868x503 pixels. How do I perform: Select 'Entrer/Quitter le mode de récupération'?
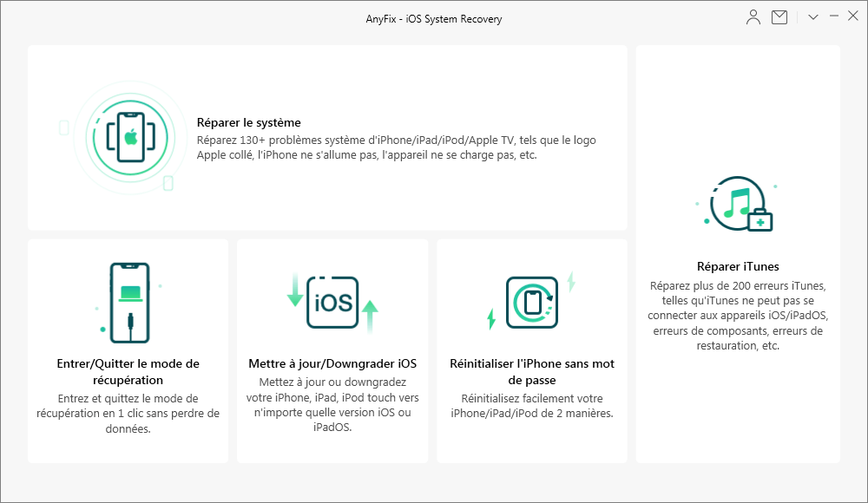[x=128, y=371]
